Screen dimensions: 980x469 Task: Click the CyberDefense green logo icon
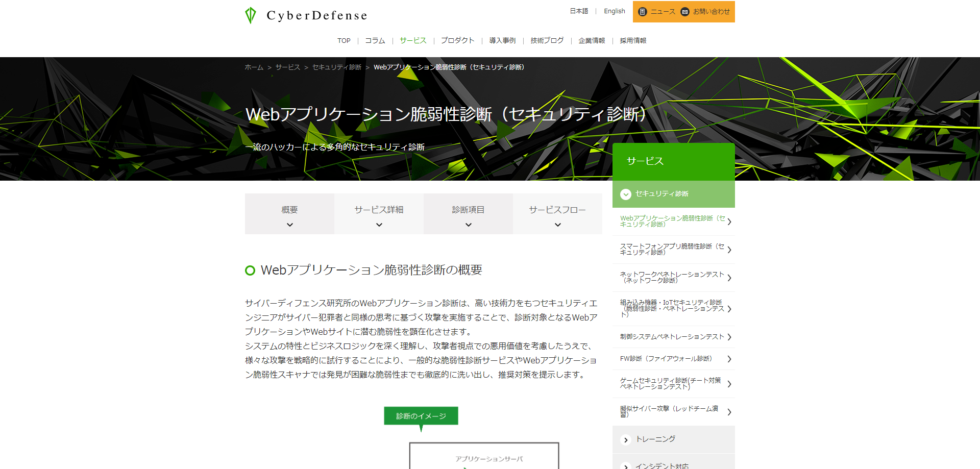(x=251, y=15)
